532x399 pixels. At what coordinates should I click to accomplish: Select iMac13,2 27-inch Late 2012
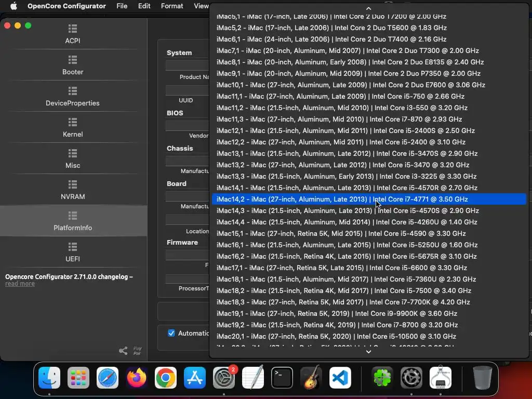coord(369,165)
